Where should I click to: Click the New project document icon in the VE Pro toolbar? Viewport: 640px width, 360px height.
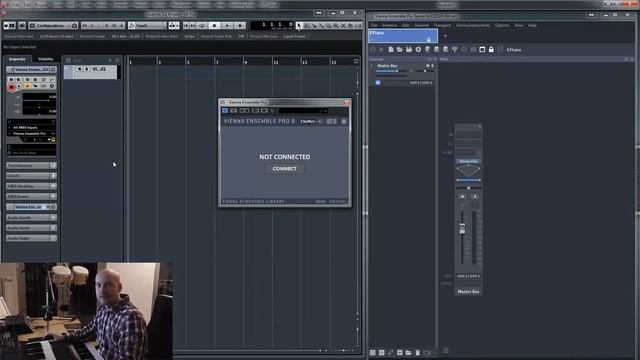391,49
